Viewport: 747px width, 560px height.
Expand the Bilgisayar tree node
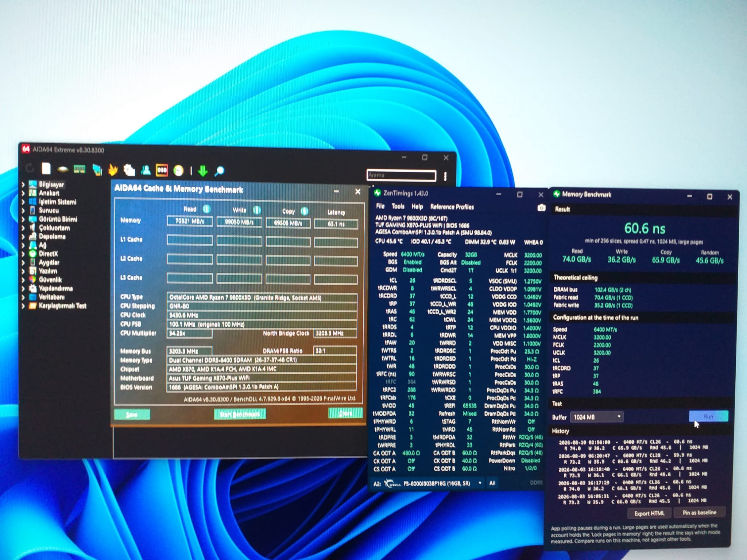23,184
